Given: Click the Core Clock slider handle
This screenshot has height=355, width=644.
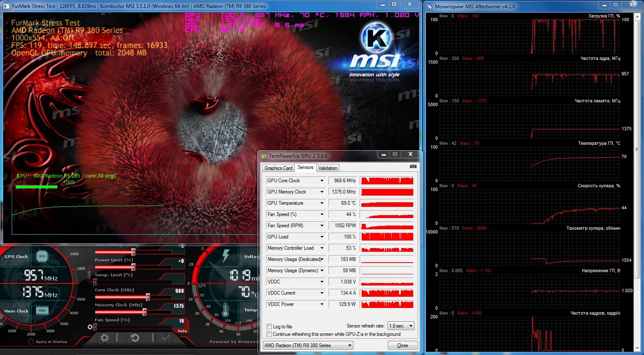Looking at the screenshot, I should click(x=148, y=297).
